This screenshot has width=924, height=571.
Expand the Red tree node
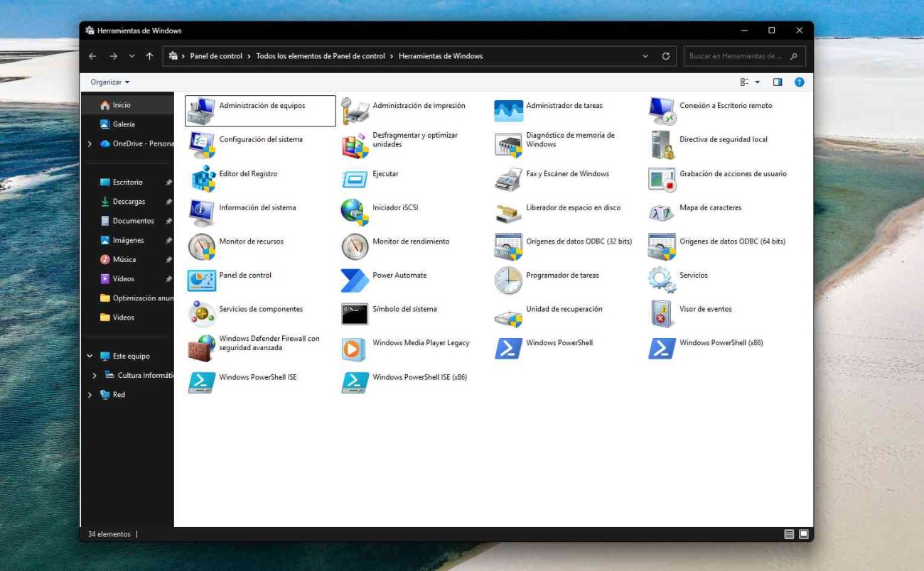90,395
